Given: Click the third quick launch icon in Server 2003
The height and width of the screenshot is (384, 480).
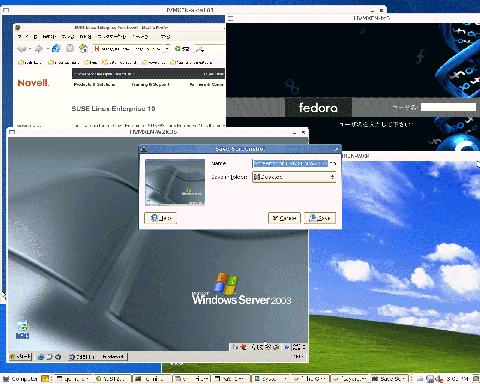Looking at the screenshot, I should 58,357.
